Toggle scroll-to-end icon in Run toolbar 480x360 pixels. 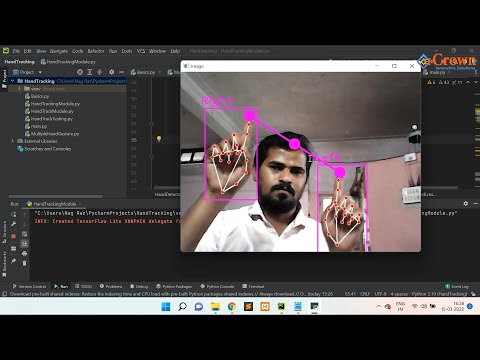tap(24, 244)
